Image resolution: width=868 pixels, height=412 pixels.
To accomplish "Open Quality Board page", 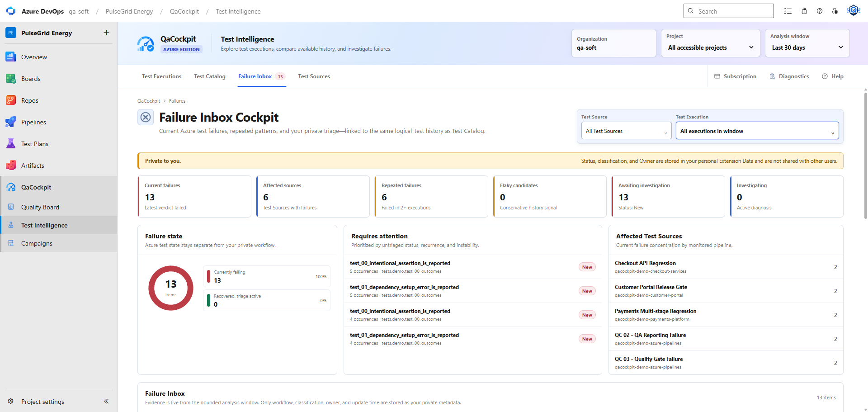I will coord(59,207).
